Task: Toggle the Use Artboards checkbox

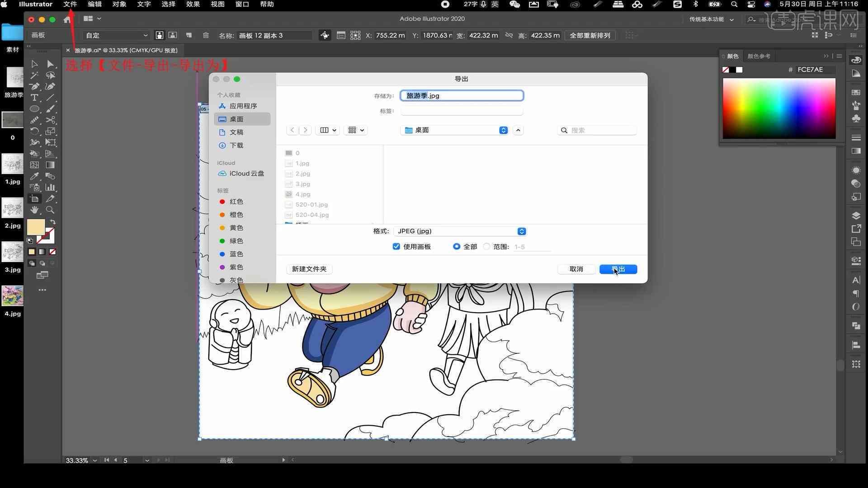Action: click(x=396, y=247)
